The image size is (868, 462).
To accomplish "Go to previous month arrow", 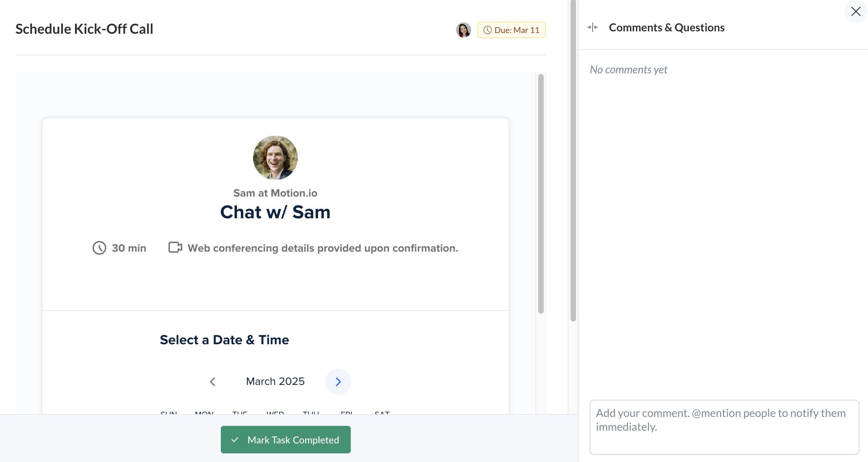I will pyautogui.click(x=213, y=381).
